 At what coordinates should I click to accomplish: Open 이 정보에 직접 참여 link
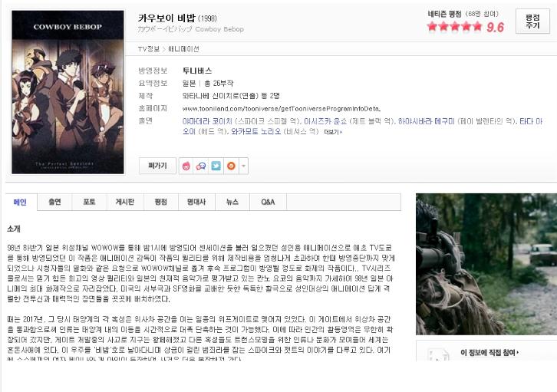[x=489, y=353]
